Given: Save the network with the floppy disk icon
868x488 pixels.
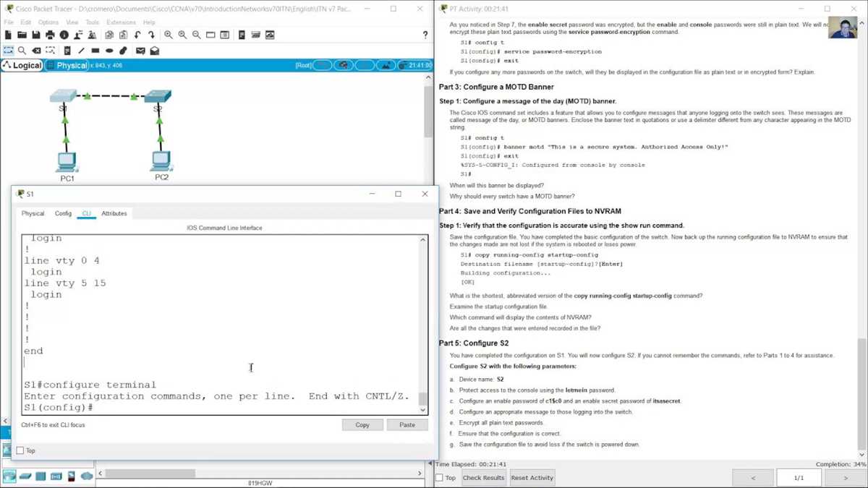Looking at the screenshot, I should (x=35, y=35).
